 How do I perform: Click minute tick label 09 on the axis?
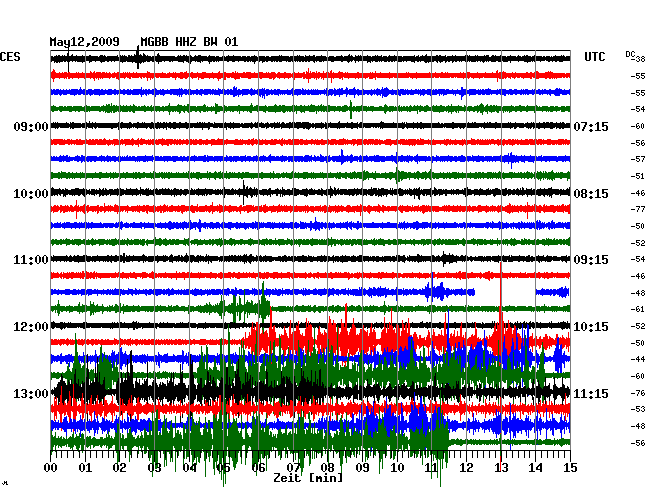coord(362,468)
